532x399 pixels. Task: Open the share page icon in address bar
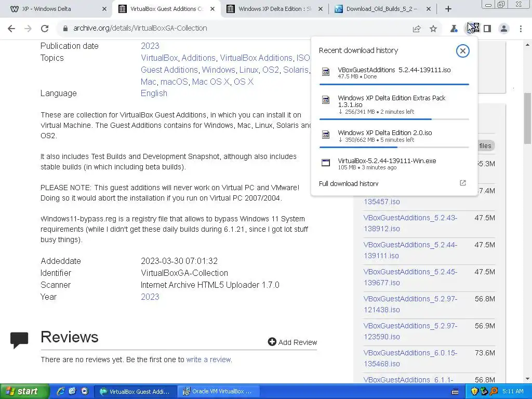click(x=416, y=29)
